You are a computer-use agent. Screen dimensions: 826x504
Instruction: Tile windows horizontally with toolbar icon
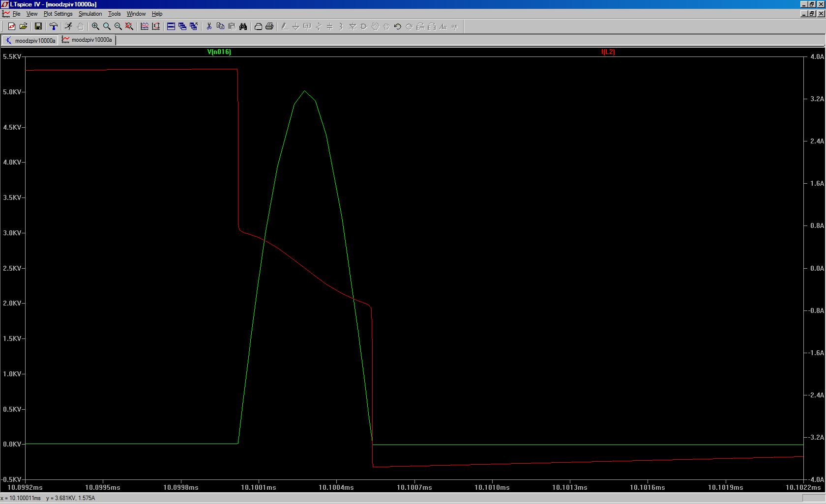[171, 27]
